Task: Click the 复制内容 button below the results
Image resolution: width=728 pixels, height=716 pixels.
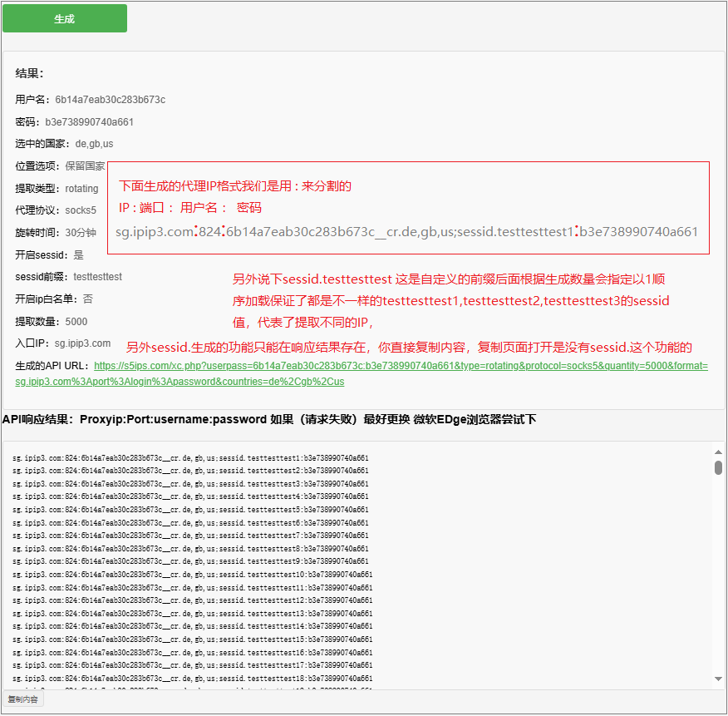Action: [23, 699]
